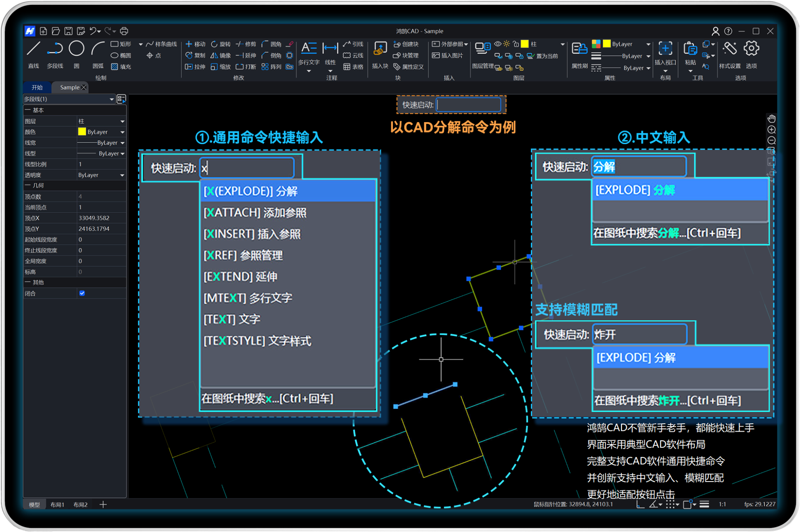Use the 镜像 mirror command

(x=220, y=55)
